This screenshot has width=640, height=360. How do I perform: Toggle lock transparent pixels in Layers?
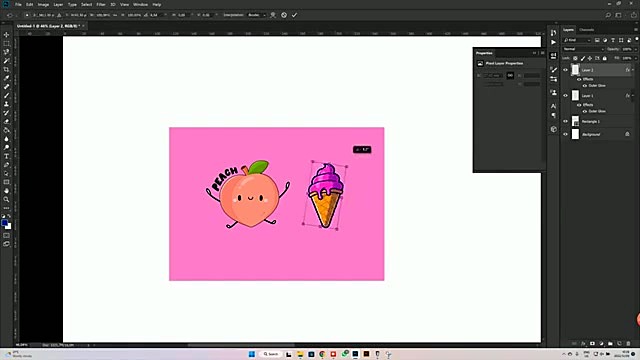575,58
